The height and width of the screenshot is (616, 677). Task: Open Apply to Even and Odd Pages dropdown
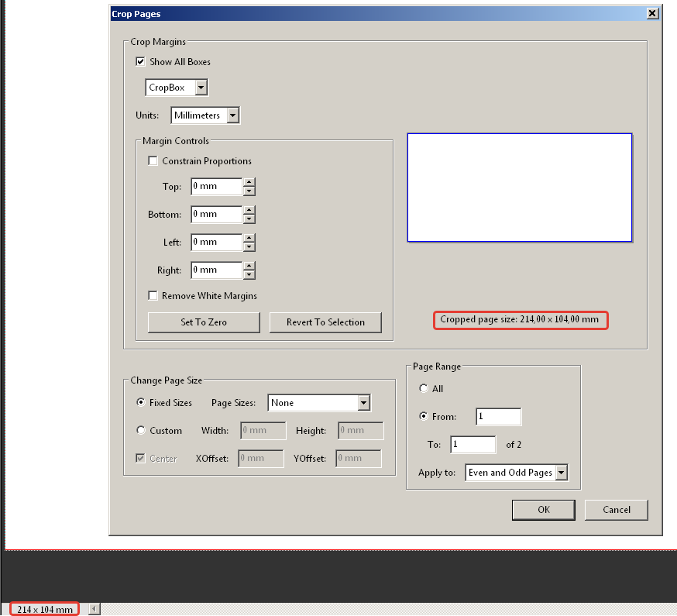[x=517, y=473]
